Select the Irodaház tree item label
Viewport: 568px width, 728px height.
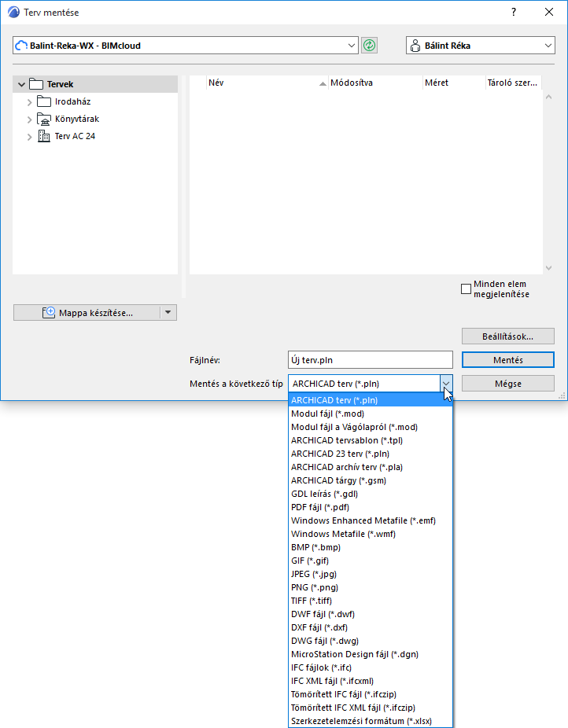click(x=73, y=101)
